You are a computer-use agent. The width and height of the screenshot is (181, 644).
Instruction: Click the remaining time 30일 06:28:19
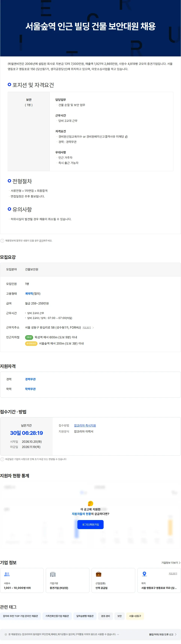[x=26, y=433]
